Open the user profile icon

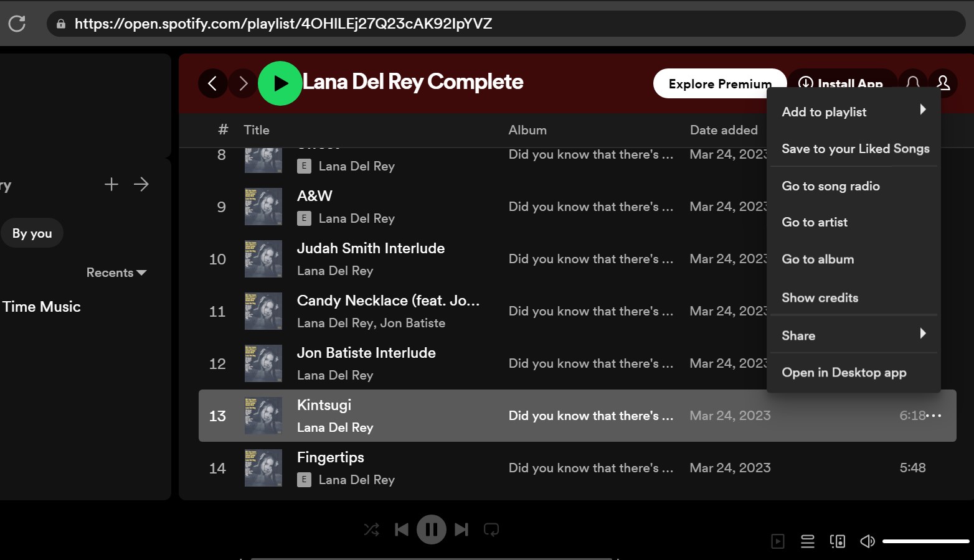point(943,83)
